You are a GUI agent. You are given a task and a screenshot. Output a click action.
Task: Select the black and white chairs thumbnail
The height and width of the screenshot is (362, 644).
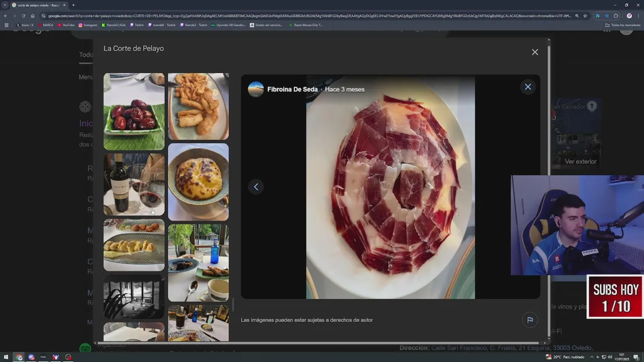[134, 297]
